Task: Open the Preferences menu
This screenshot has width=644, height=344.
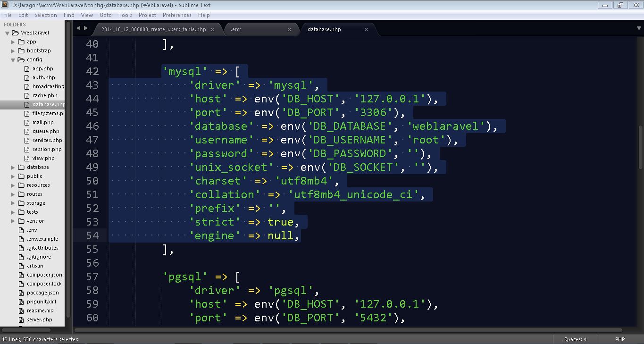Action: click(x=177, y=15)
